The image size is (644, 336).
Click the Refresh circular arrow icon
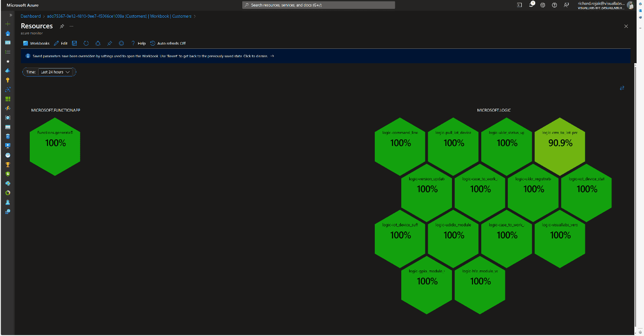(x=86, y=43)
